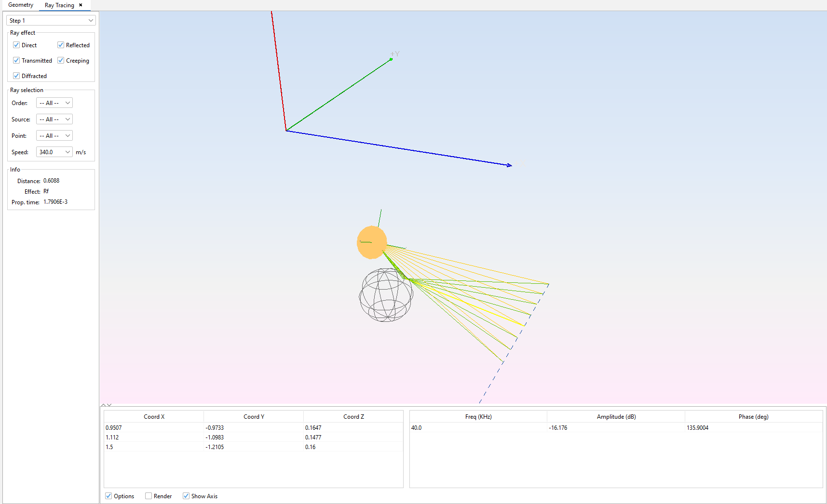Screen dimensions: 827x504
Task: Uncheck the Diffracted ray effect
Action: [x=16, y=76]
